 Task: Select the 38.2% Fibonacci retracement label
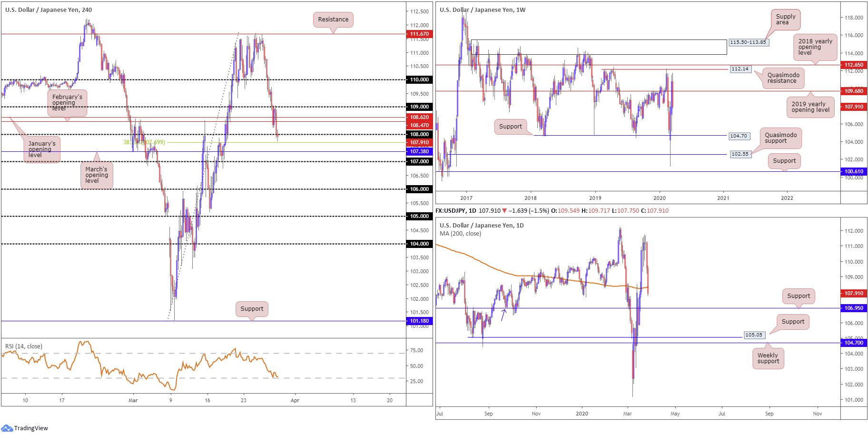click(x=144, y=142)
